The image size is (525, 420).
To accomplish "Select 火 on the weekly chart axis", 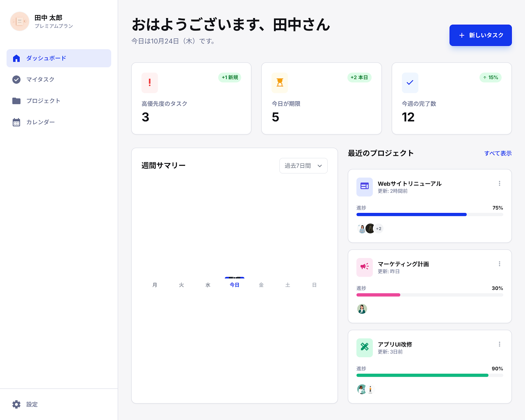I will click(x=181, y=285).
